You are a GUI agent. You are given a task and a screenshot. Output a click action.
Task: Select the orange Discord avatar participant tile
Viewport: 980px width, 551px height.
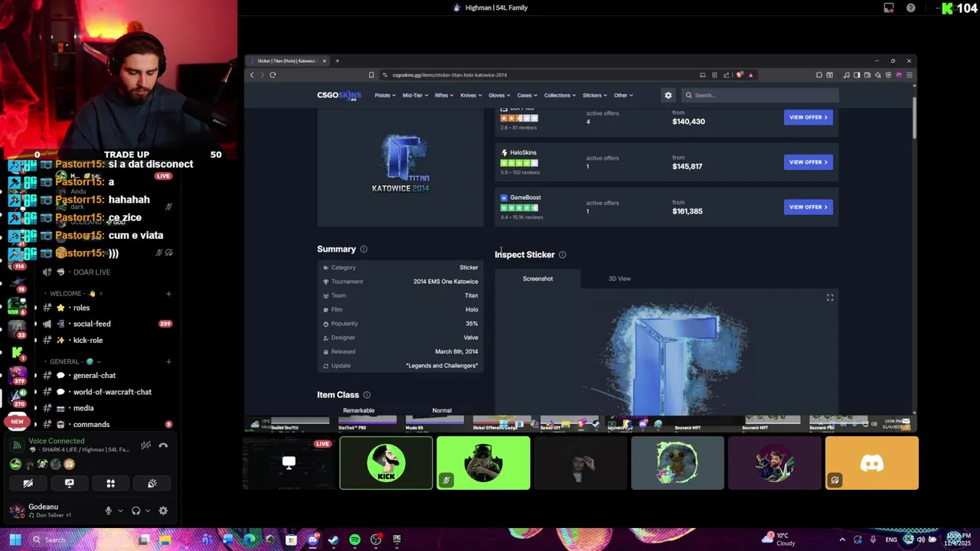872,463
